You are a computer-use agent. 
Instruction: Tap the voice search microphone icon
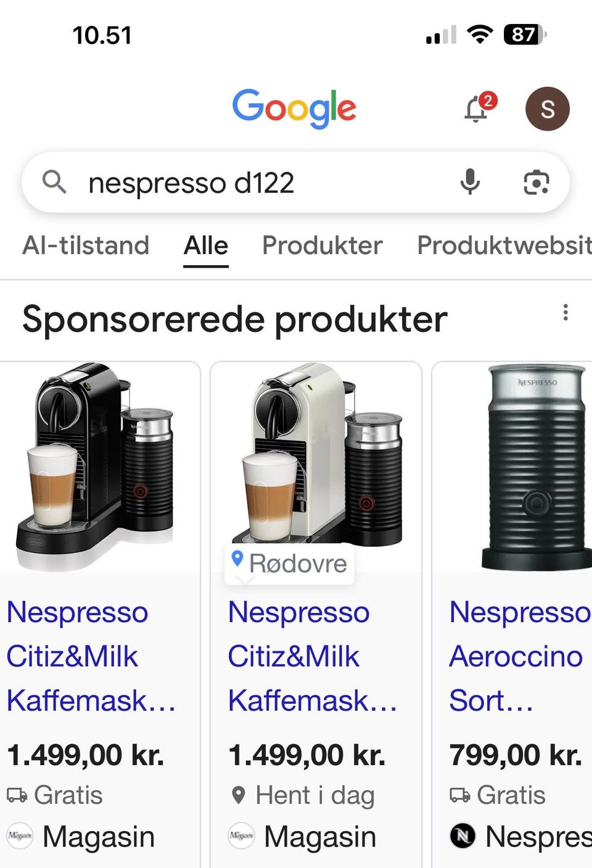tap(470, 182)
